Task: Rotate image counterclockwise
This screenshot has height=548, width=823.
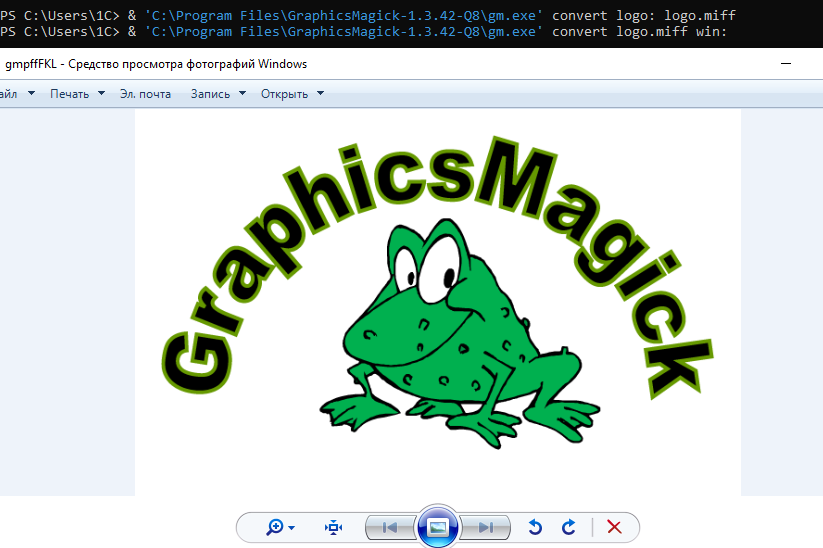Action: [x=535, y=526]
